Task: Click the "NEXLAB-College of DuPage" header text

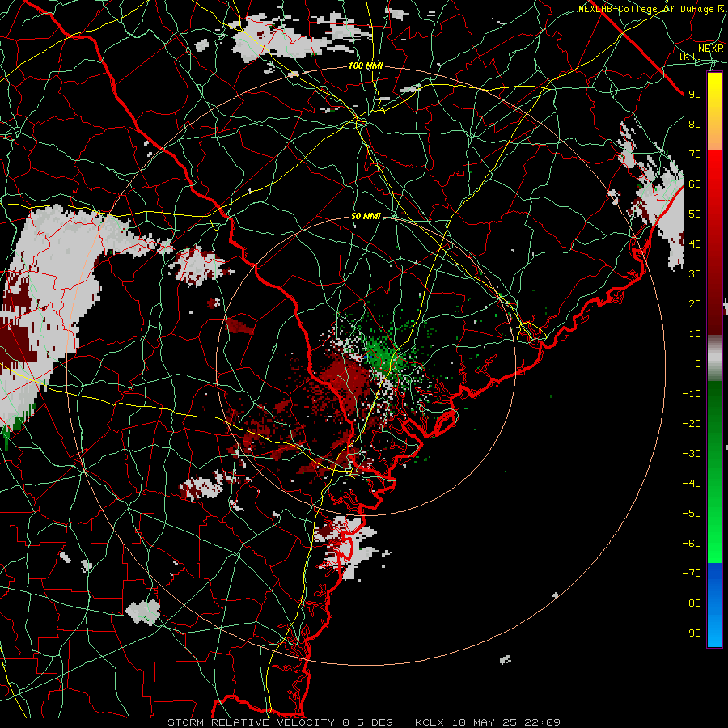Action: point(645,9)
